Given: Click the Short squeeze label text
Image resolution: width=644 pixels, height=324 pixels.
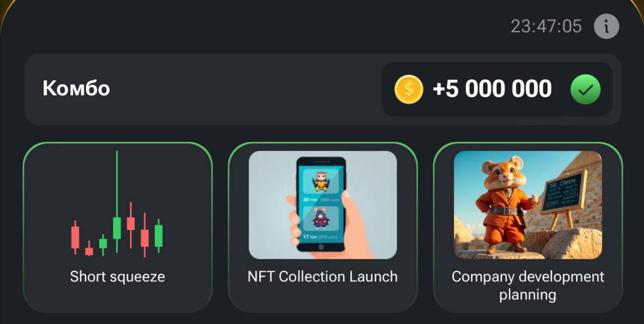Looking at the screenshot, I should coord(117,277).
